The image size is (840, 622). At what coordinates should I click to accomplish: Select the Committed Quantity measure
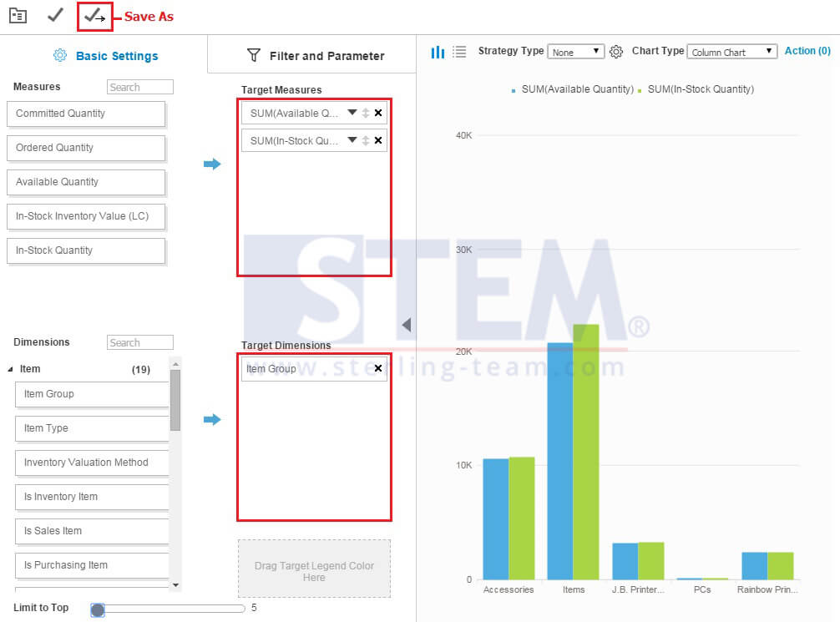(86, 114)
